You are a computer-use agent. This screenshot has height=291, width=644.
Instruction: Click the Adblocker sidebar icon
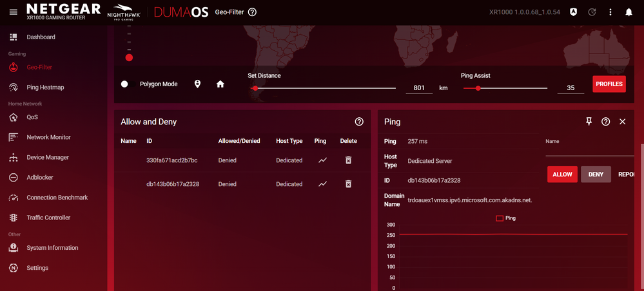(14, 177)
